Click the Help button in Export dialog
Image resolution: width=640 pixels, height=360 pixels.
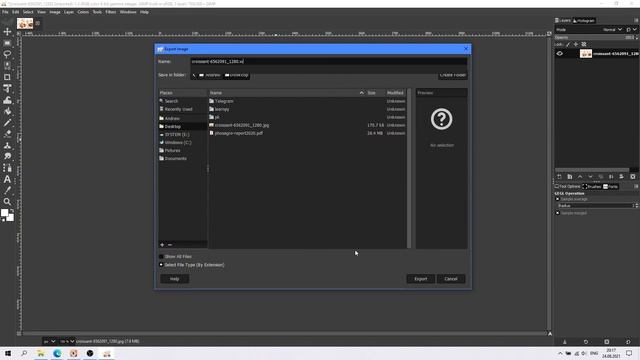[174, 279]
